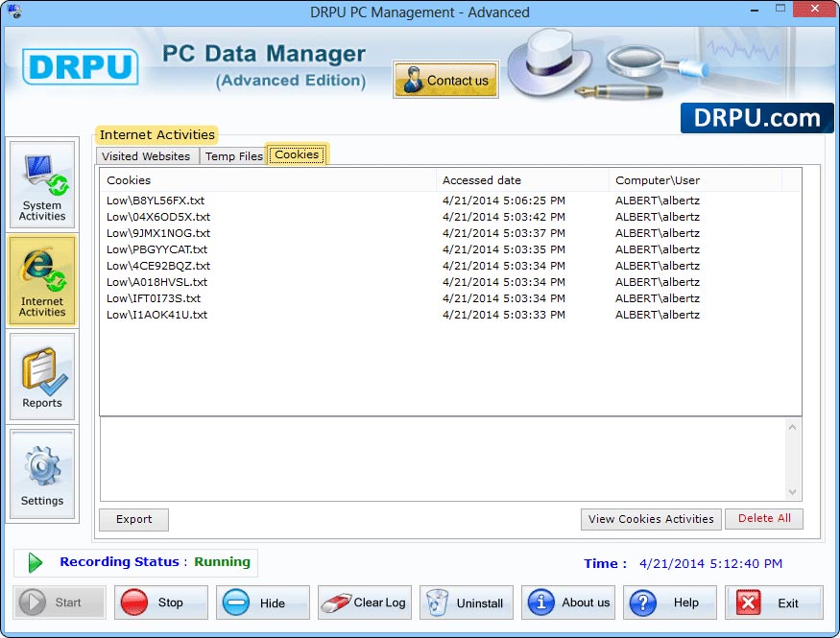Select row Low\B8YL56FX.txt
This screenshot has width=840, height=638.
click(x=451, y=201)
